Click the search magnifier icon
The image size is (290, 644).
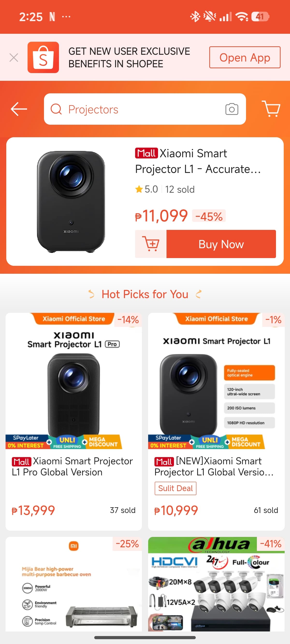(56, 109)
